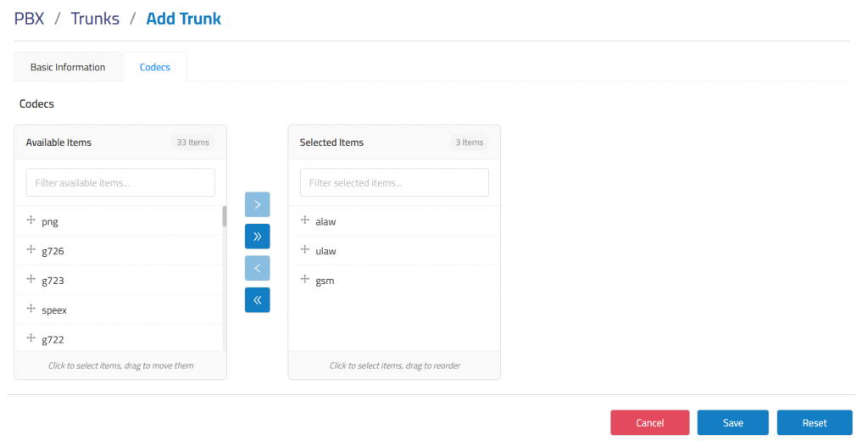
Task: Move selected item right with single arrow
Action: pos(257,204)
